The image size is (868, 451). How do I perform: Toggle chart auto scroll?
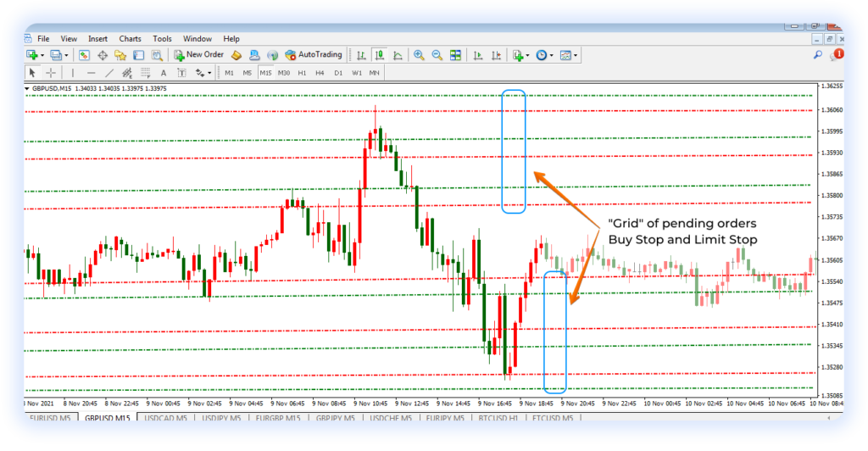point(478,55)
